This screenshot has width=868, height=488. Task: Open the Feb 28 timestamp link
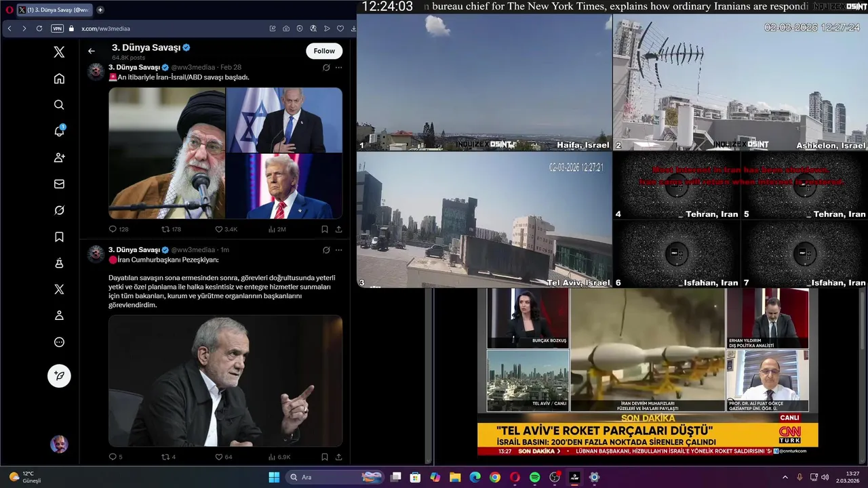231,68
